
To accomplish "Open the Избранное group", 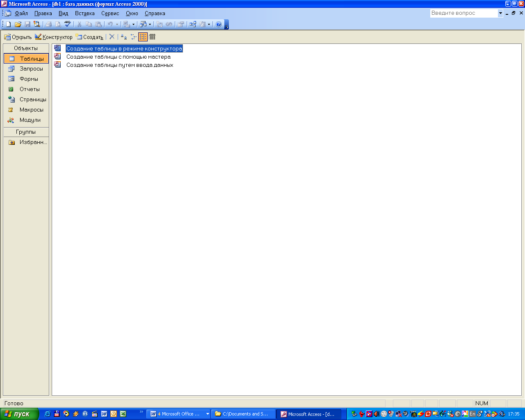I will (26, 142).
